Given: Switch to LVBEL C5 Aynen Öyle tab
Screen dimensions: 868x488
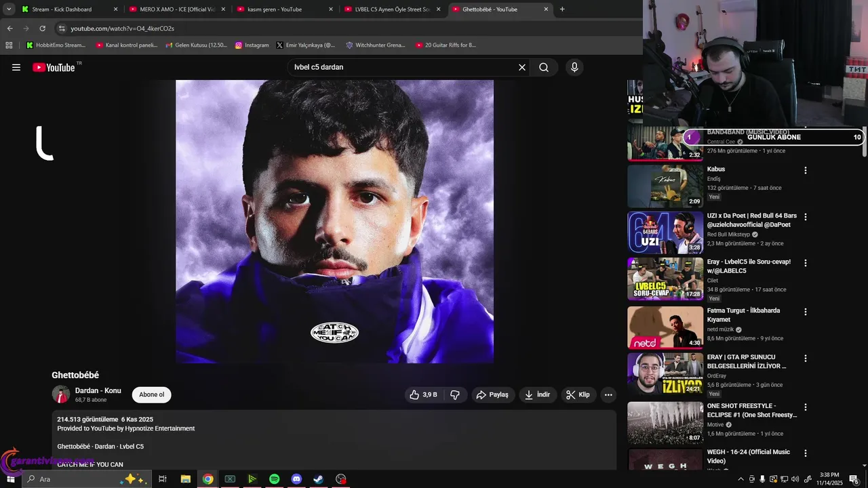Looking at the screenshot, I should click(392, 9).
